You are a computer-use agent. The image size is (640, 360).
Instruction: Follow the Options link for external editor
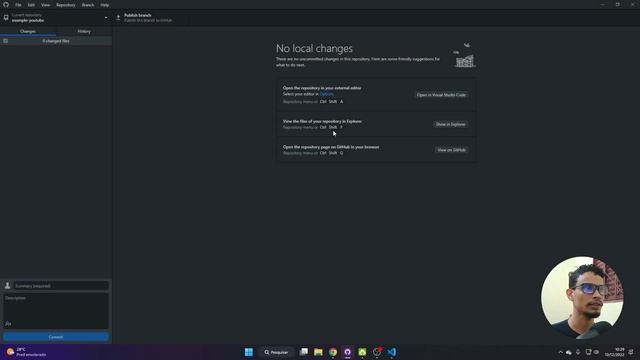(x=327, y=94)
